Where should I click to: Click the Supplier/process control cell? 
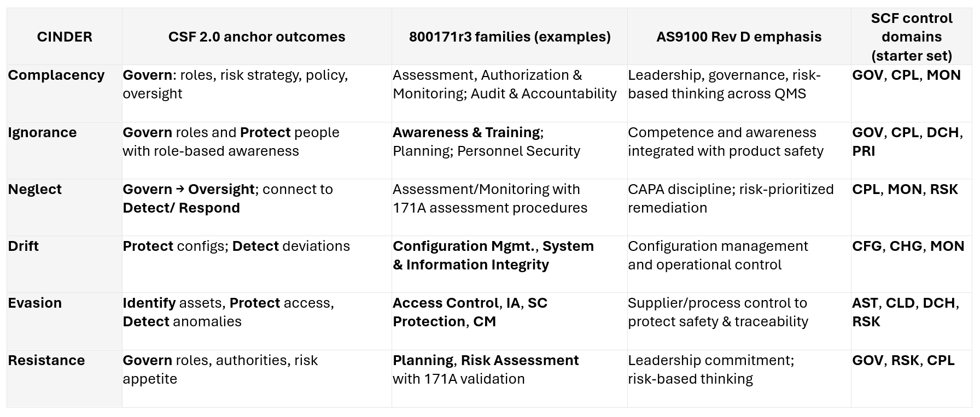click(x=717, y=312)
